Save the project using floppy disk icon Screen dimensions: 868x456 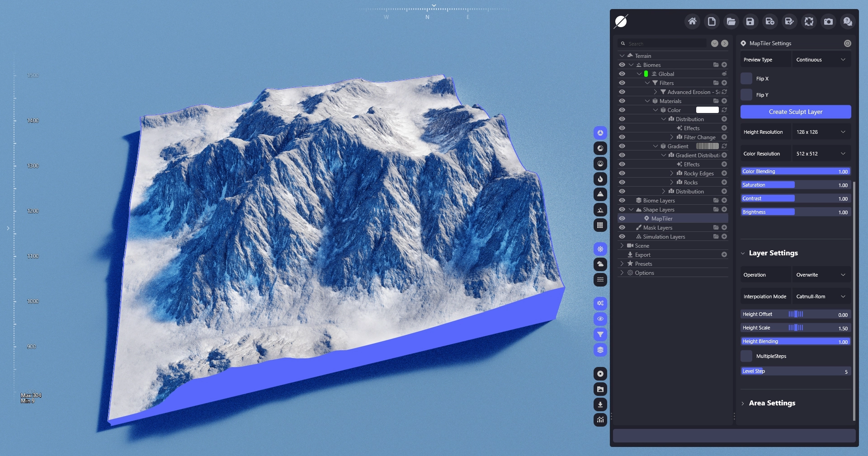coord(750,21)
